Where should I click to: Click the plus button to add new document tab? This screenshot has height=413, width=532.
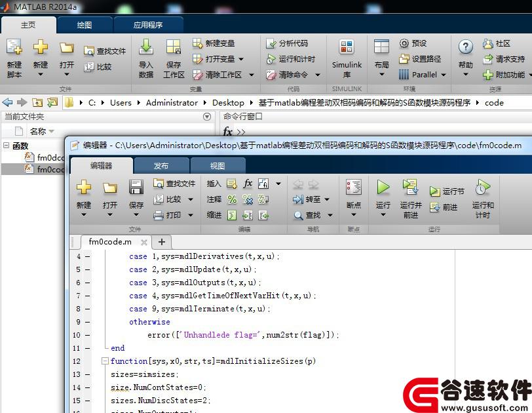[x=162, y=242]
